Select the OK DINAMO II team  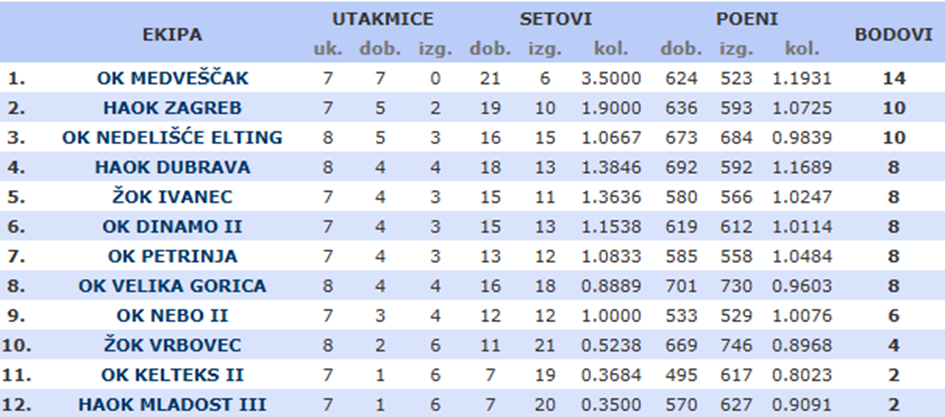click(172, 227)
